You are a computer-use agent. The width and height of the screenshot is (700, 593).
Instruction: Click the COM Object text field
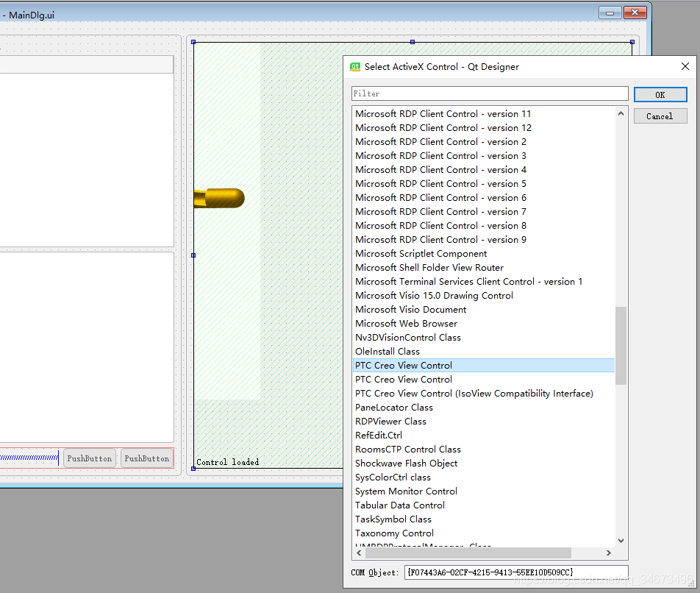pos(515,572)
